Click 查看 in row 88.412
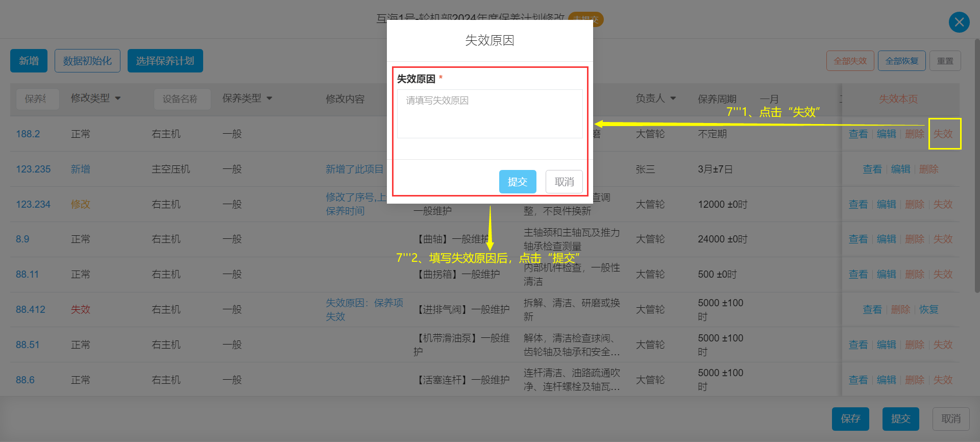The image size is (980, 442). point(872,309)
